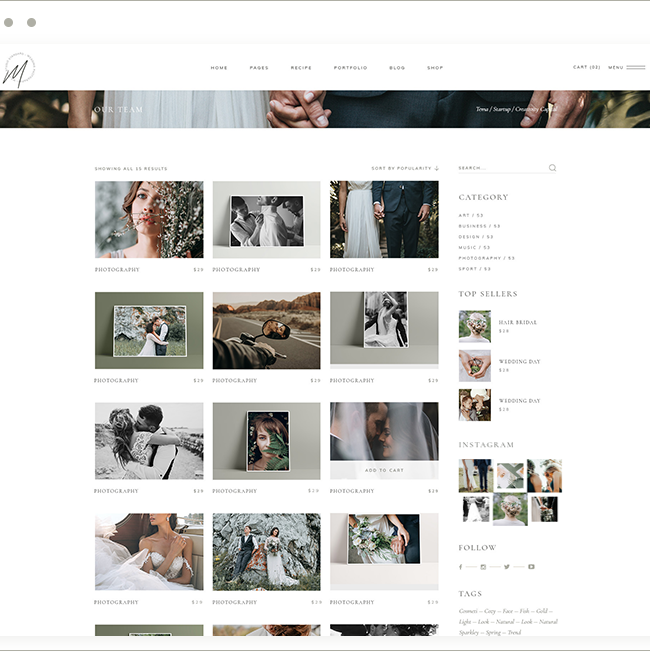
Task: Open the Instagram follow icon
Action: coord(483,567)
